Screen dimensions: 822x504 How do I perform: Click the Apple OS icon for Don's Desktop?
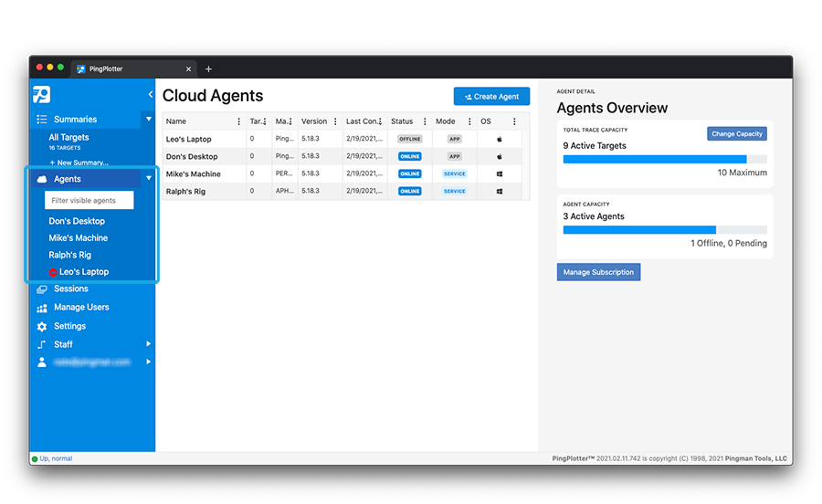click(x=500, y=157)
